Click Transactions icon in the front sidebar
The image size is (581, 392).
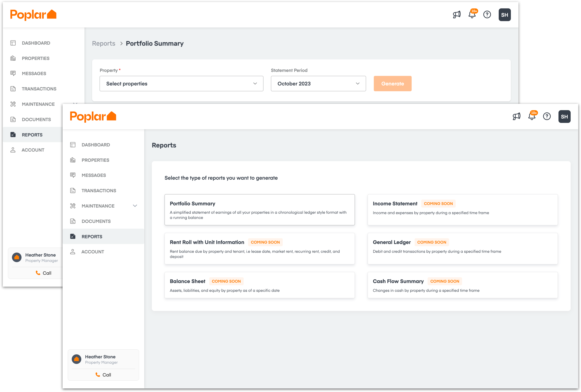[73, 191]
